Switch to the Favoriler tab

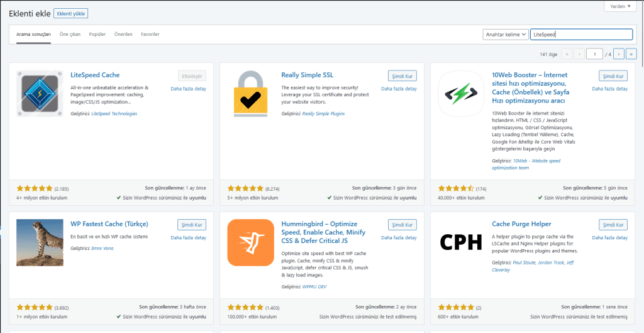coord(150,34)
